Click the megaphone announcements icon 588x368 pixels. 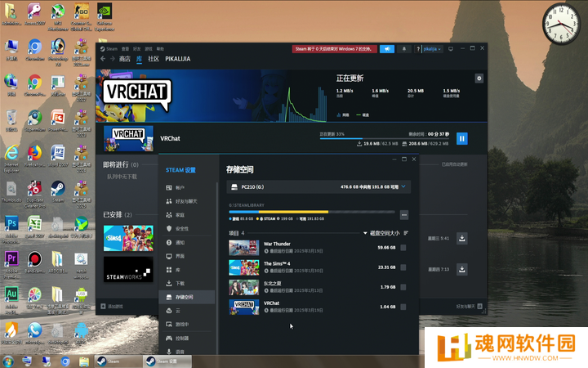[387, 49]
